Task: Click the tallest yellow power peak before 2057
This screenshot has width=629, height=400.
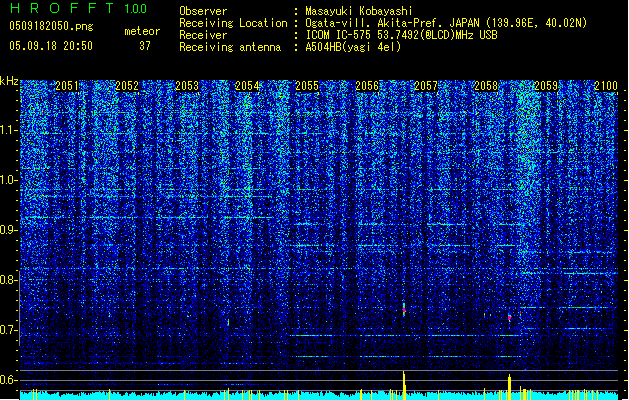Action: tap(404, 385)
